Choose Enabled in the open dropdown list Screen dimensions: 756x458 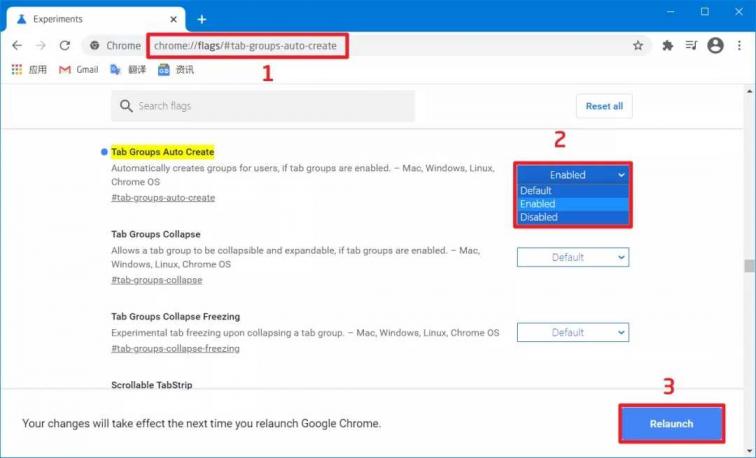(x=573, y=204)
